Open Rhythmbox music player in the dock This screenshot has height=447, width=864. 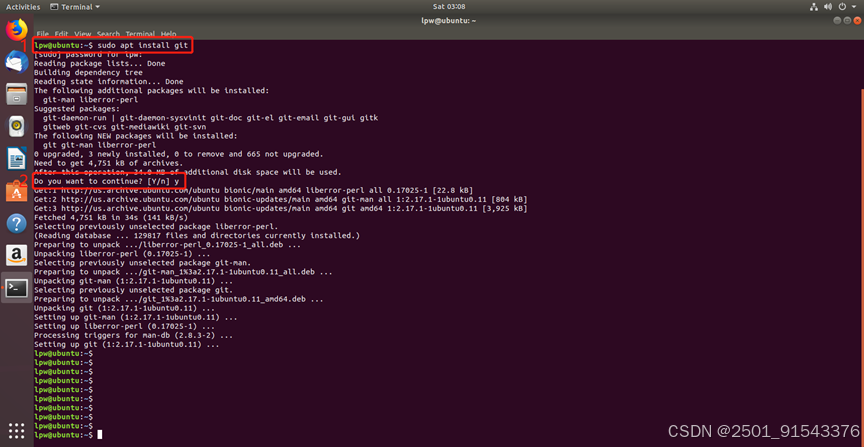(17, 126)
